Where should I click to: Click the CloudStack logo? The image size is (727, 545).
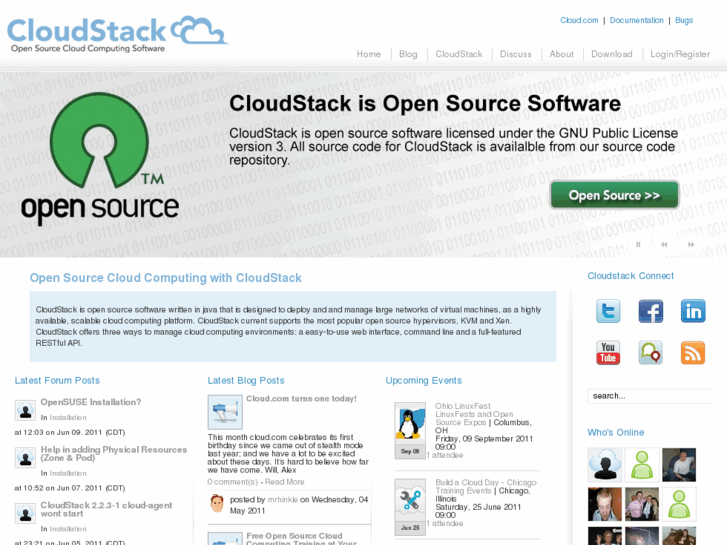point(117,34)
